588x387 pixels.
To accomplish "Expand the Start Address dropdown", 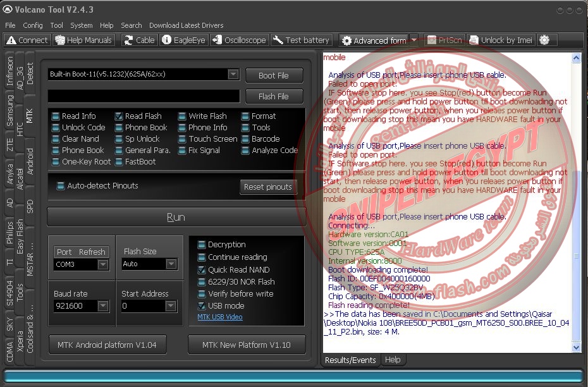I will coord(171,306).
